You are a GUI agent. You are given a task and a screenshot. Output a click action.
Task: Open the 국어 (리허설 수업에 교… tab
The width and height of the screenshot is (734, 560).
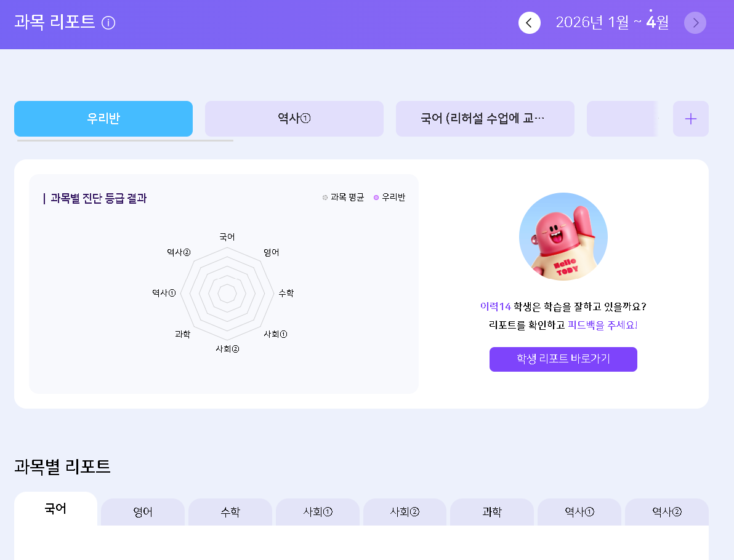[485, 119]
